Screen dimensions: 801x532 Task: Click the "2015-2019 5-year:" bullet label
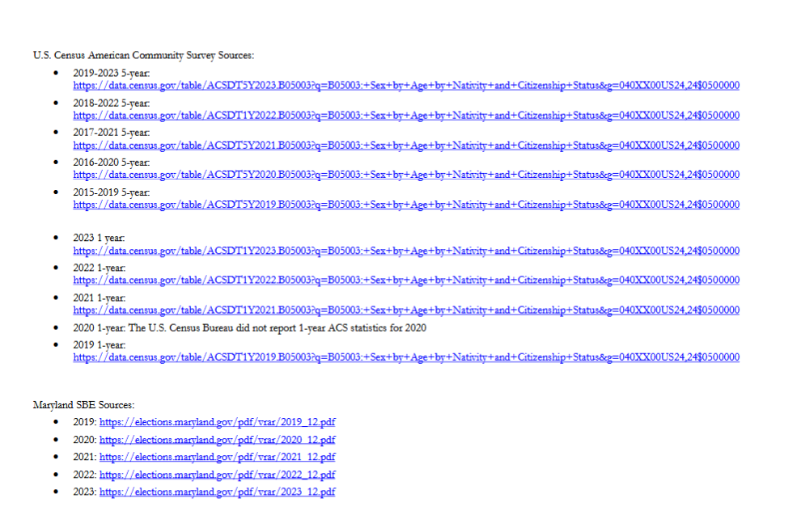[x=112, y=192]
